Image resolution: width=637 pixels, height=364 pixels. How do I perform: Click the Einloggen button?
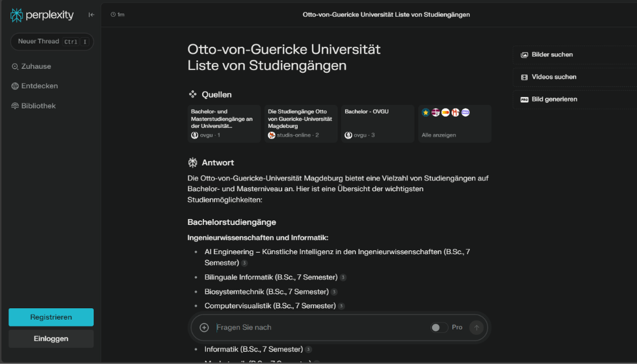[x=51, y=339]
